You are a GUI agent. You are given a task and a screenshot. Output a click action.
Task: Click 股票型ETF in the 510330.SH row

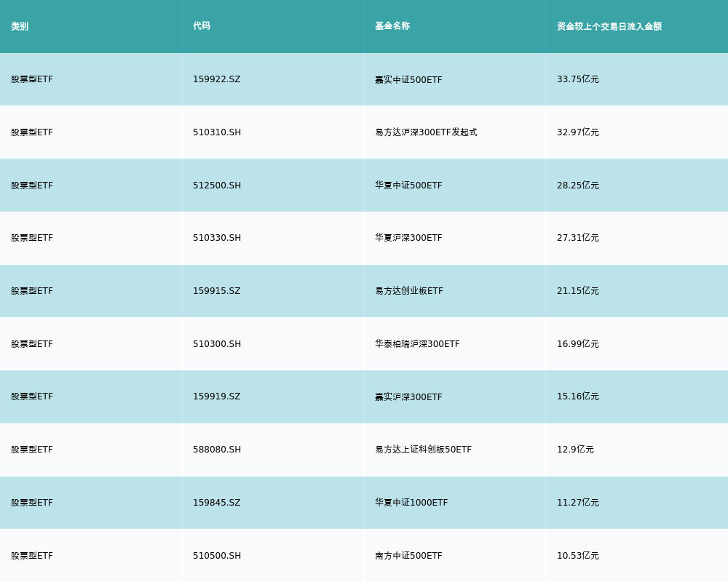click(32, 238)
